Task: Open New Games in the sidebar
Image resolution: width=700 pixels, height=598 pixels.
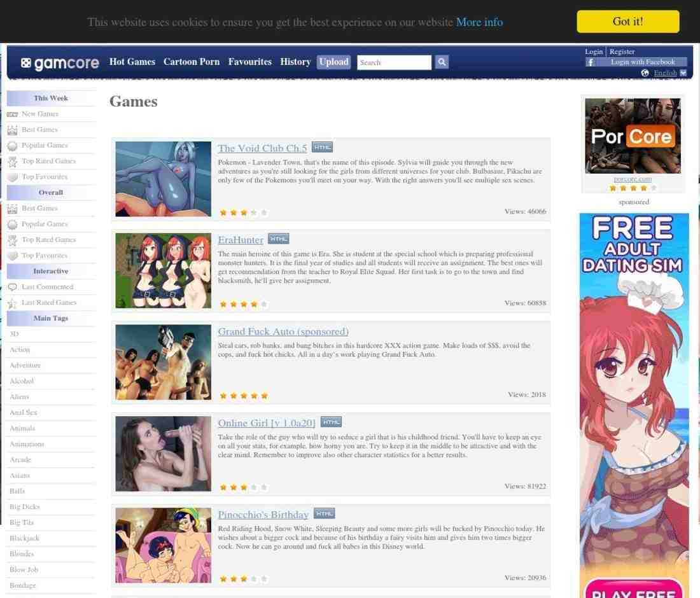Action: [x=40, y=114]
